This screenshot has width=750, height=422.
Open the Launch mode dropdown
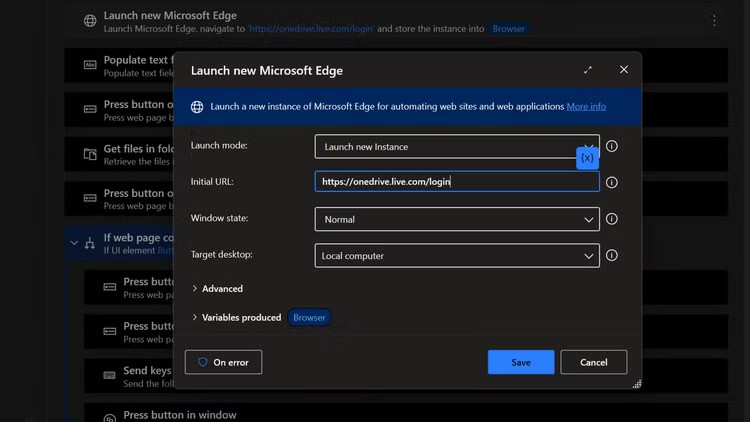[456, 146]
